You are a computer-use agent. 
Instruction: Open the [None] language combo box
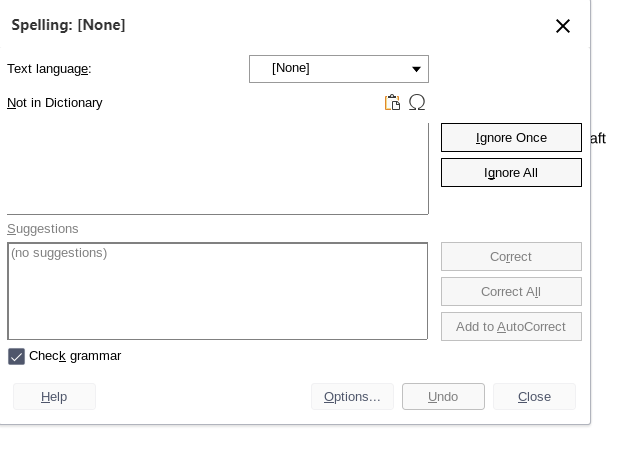tap(339, 69)
